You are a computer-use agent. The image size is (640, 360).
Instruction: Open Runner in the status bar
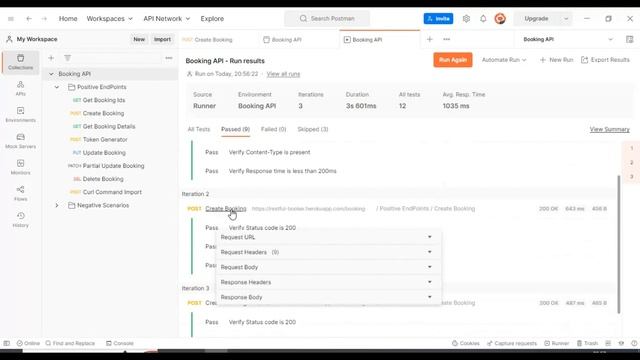(557, 343)
